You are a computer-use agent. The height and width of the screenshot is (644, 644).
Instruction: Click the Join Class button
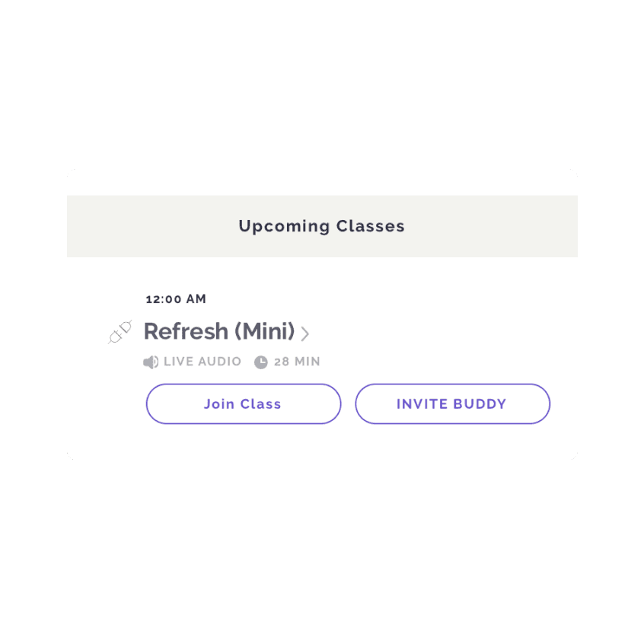coord(243,403)
